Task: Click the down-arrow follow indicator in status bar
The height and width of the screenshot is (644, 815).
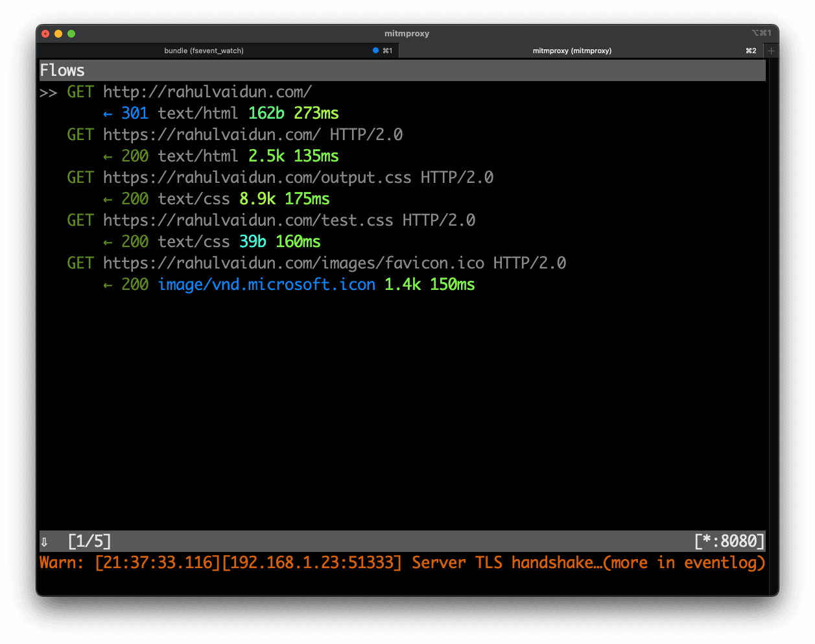Action: (44, 542)
